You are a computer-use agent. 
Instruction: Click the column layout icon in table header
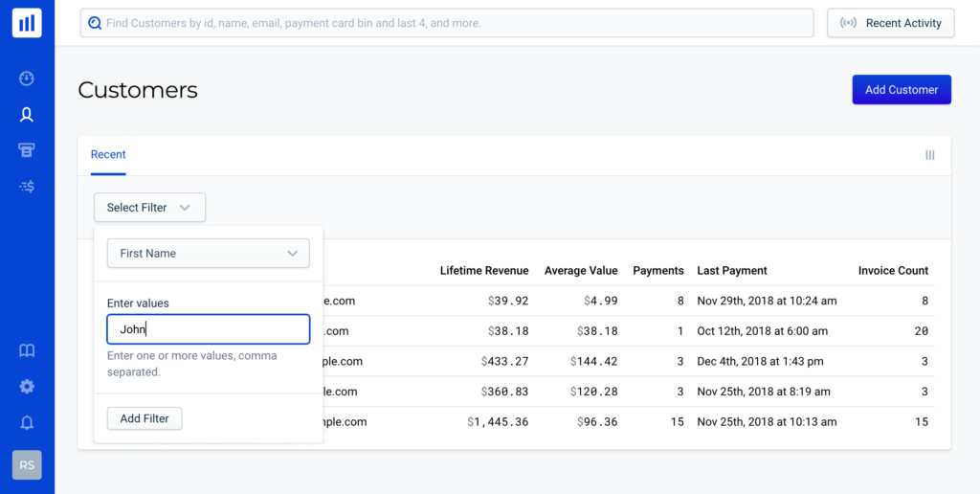pyautogui.click(x=929, y=155)
